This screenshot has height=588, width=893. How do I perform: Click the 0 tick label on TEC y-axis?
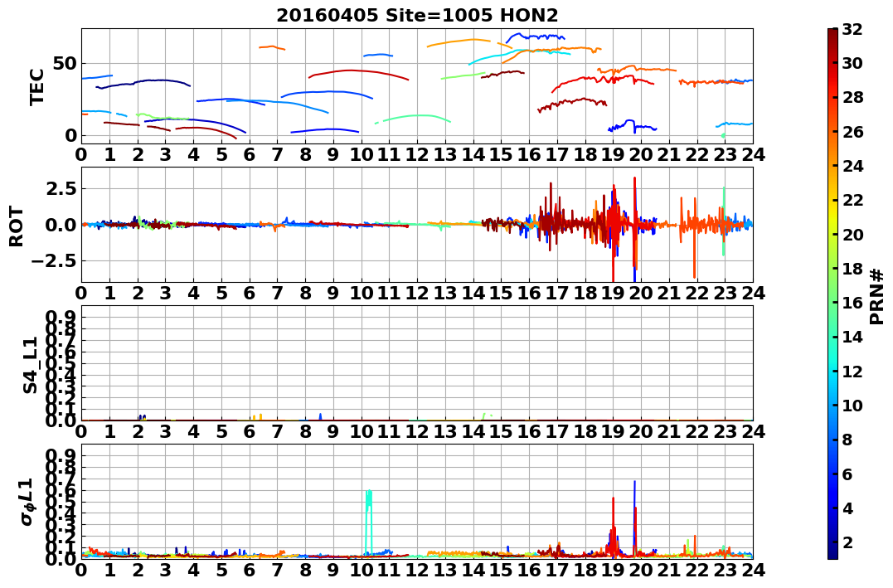70,136
